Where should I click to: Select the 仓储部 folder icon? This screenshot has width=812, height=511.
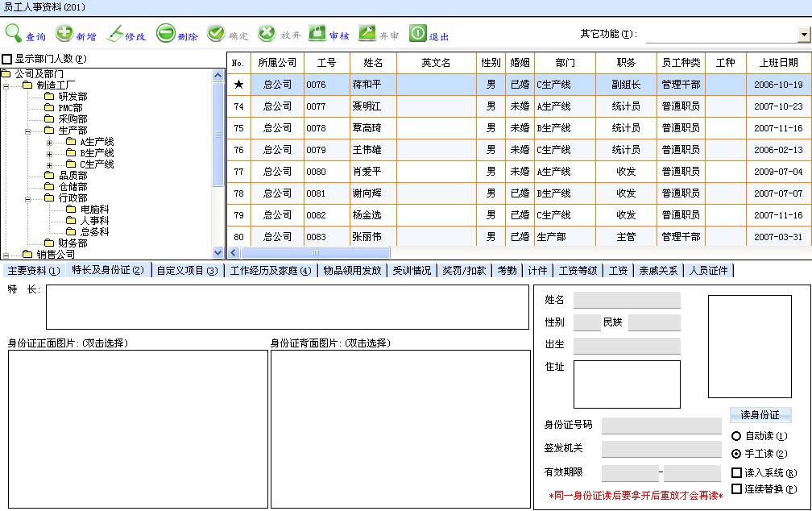[x=49, y=186]
